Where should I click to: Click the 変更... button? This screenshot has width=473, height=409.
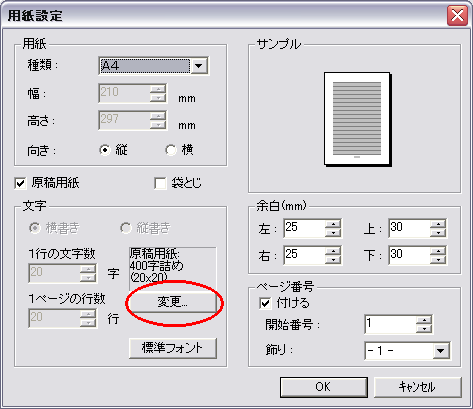tap(173, 302)
